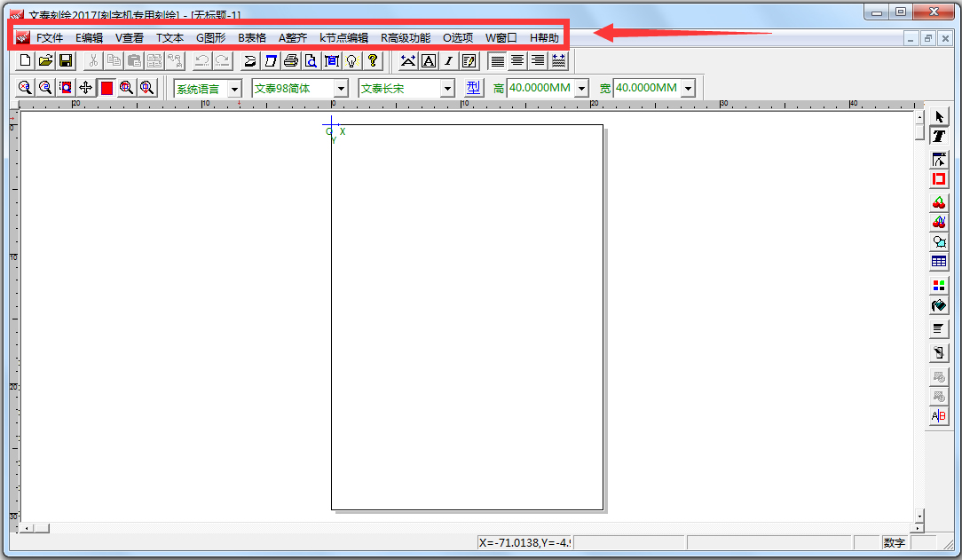Click the yellow question mark help icon

pos(373,60)
